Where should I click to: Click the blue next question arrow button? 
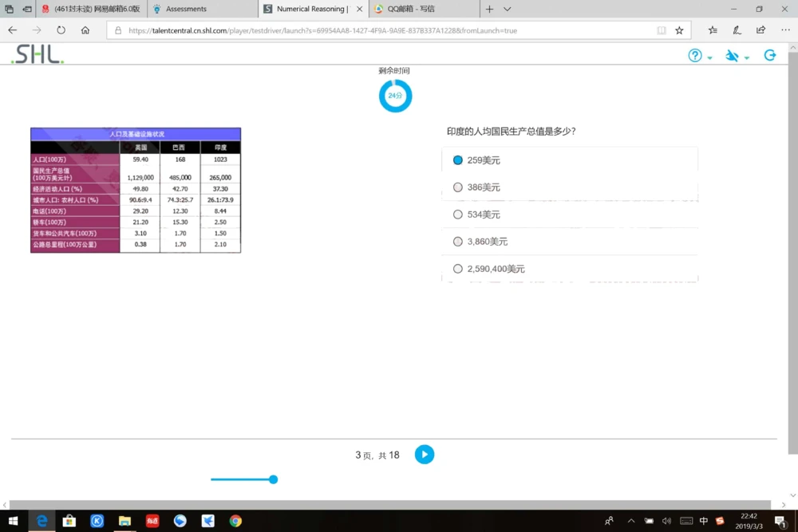(424, 455)
